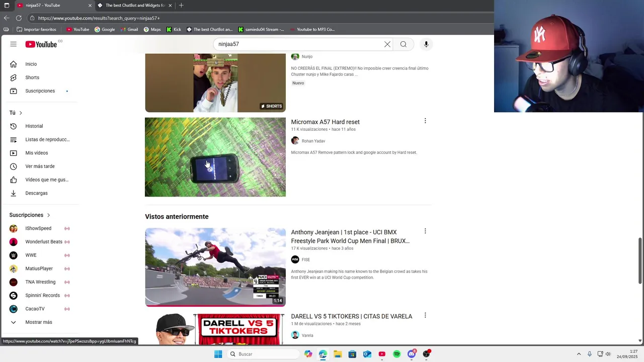
Task: Click the magnifier search button
Action: (x=404, y=44)
